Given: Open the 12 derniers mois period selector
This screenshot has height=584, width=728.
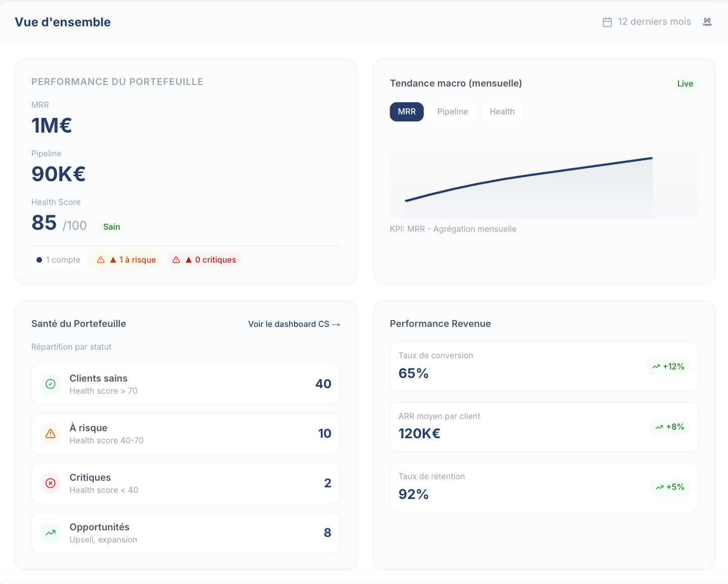Looking at the screenshot, I should [x=654, y=22].
